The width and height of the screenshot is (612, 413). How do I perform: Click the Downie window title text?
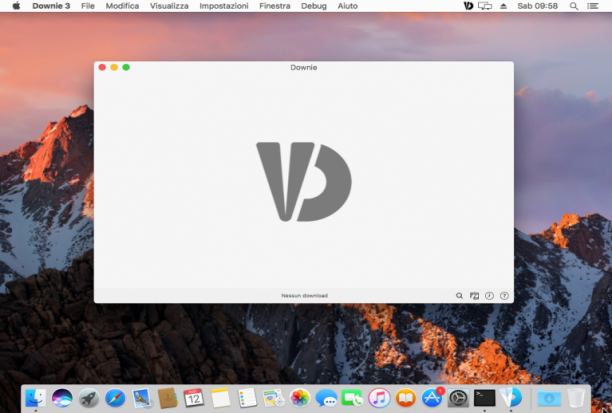pyautogui.click(x=304, y=68)
